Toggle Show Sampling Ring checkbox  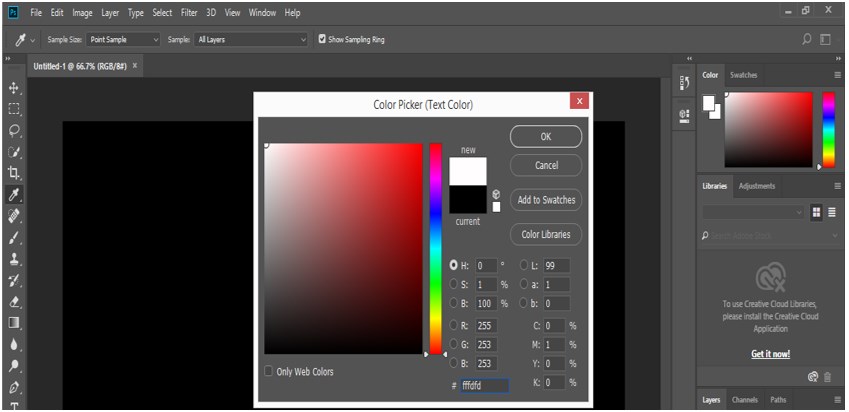tap(322, 39)
